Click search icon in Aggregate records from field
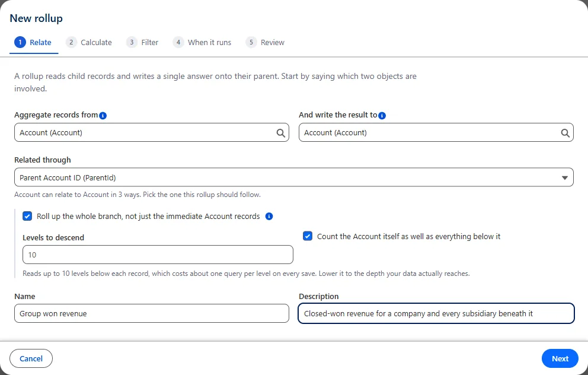 coord(280,132)
